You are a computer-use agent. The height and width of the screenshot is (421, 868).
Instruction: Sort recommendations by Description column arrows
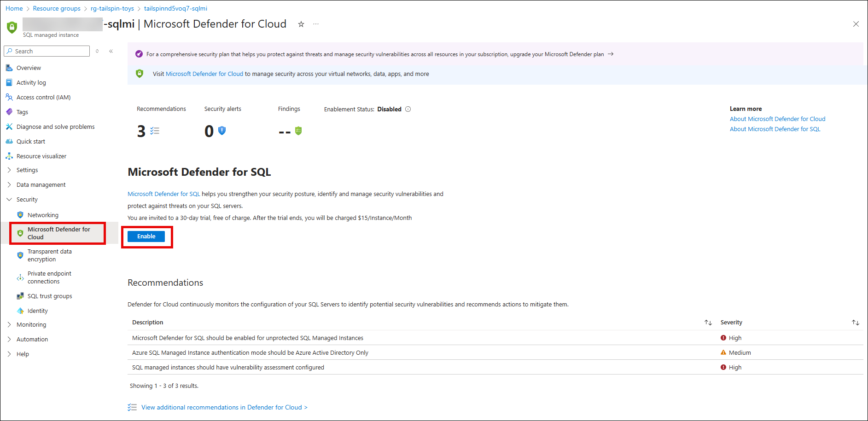click(708, 323)
